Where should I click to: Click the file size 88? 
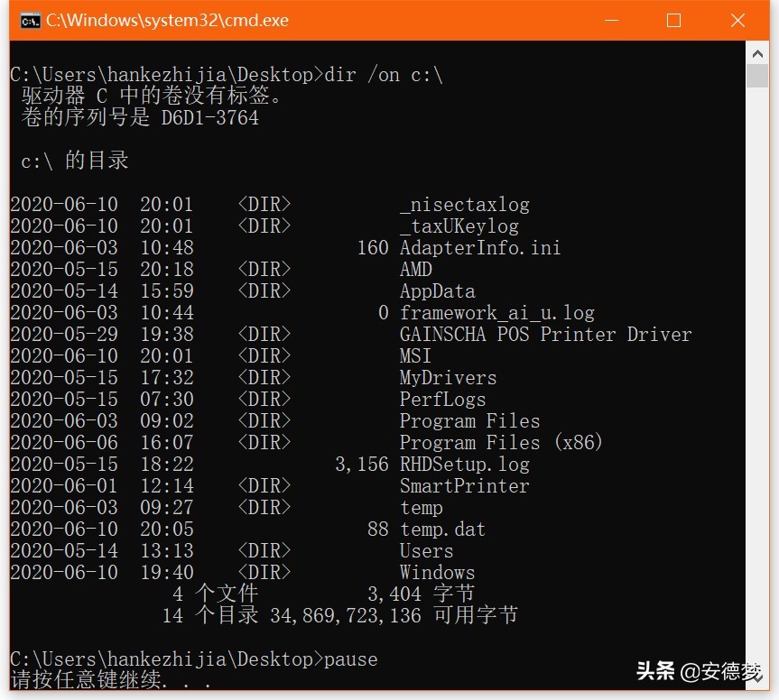[378, 530]
